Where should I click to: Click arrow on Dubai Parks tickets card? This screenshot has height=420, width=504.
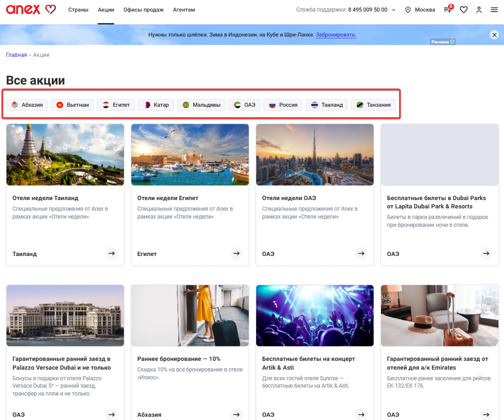486,253
